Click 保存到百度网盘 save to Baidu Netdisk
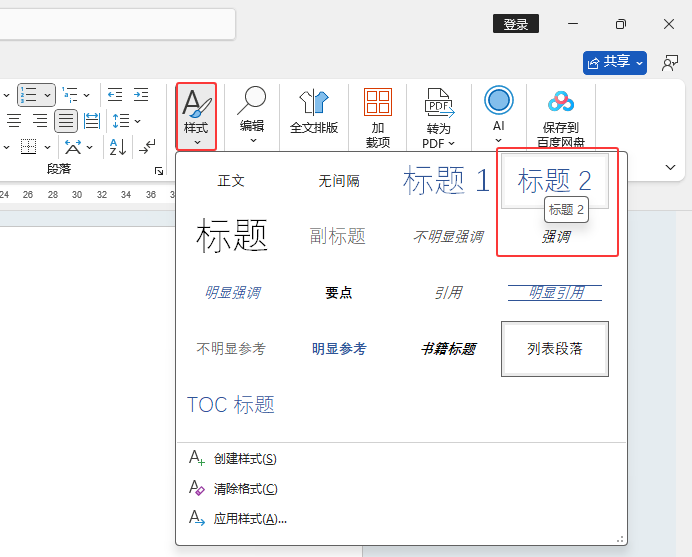Image resolution: width=692 pixels, height=557 pixels. tap(560, 118)
